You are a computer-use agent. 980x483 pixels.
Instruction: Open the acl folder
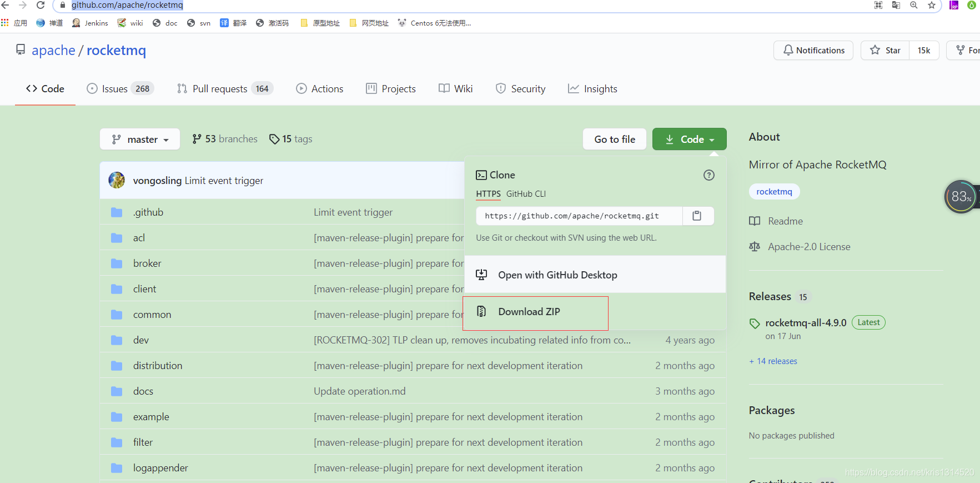coord(139,238)
